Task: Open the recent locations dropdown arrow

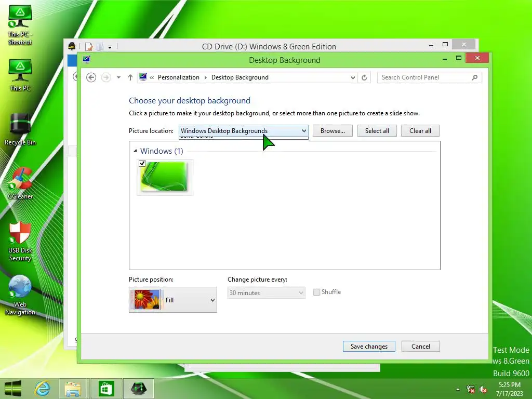Action: [x=118, y=77]
